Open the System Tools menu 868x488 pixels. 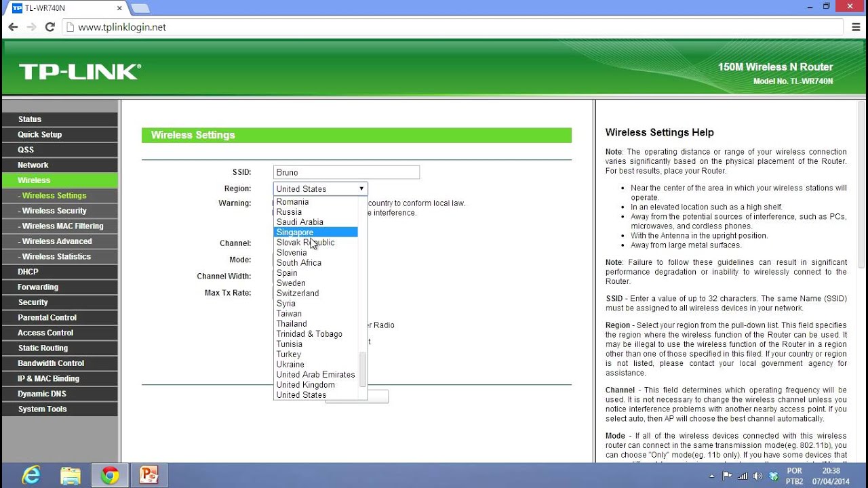(60, 409)
